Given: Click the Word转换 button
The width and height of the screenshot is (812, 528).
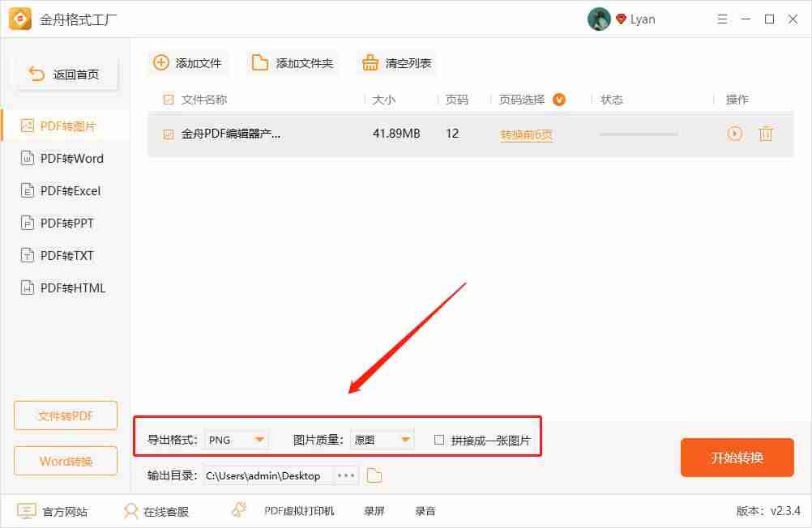Looking at the screenshot, I should pyautogui.click(x=66, y=461).
